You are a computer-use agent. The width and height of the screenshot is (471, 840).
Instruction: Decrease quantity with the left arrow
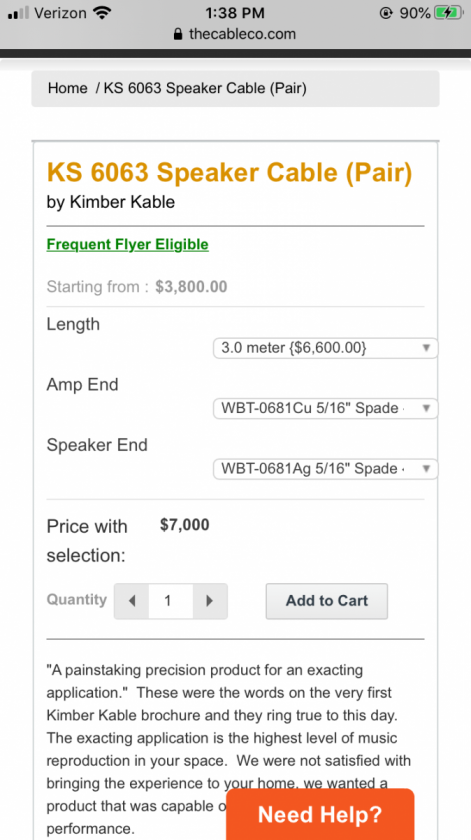[x=131, y=601]
